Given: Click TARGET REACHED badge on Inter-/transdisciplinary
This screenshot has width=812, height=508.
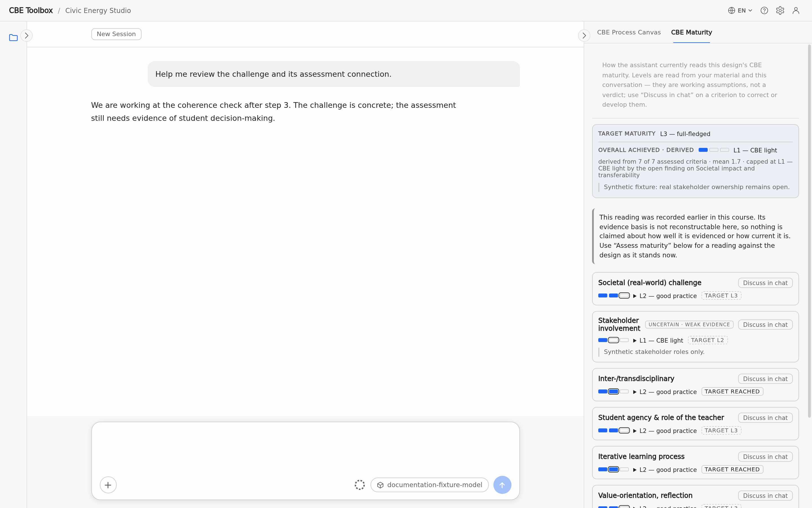Looking at the screenshot, I should coord(732,391).
